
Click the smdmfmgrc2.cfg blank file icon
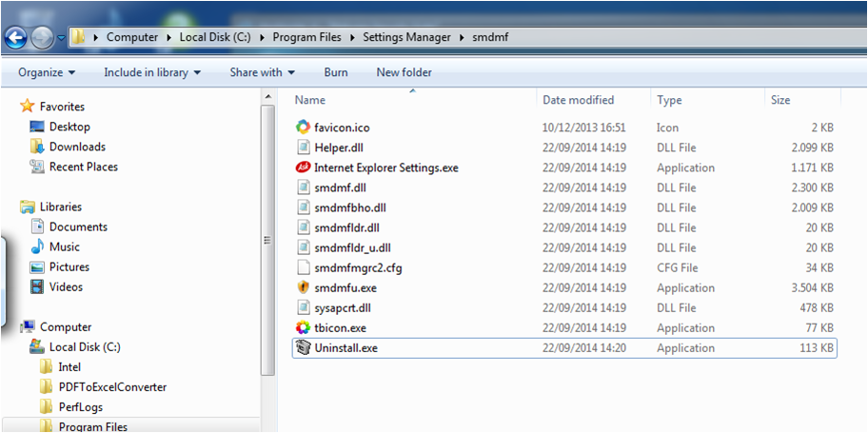click(303, 267)
